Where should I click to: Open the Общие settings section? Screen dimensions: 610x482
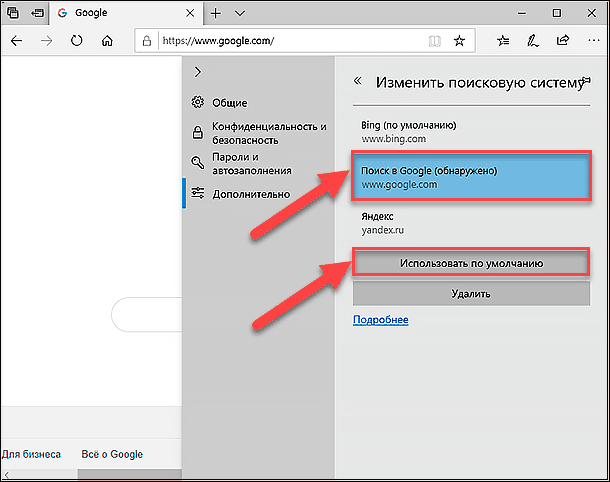pos(229,103)
